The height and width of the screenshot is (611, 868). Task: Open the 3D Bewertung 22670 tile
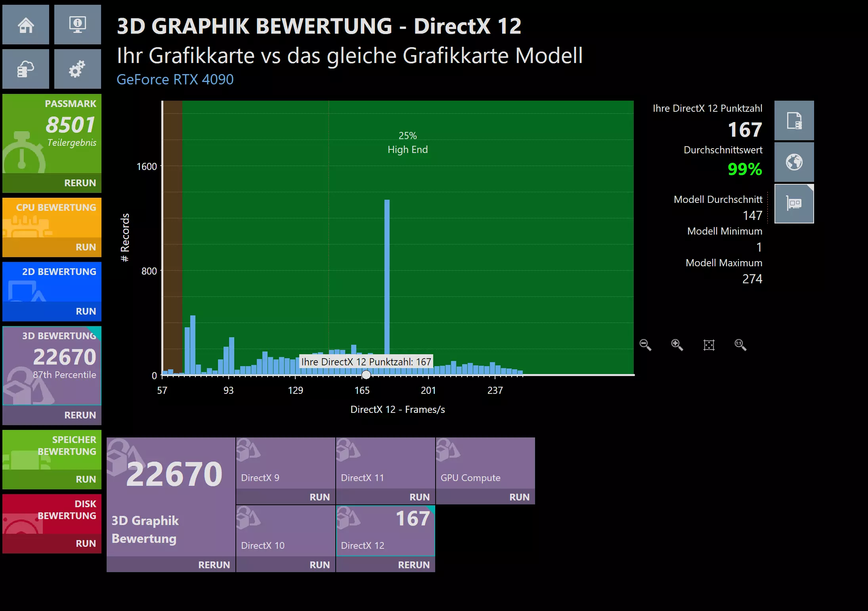click(52, 366)
